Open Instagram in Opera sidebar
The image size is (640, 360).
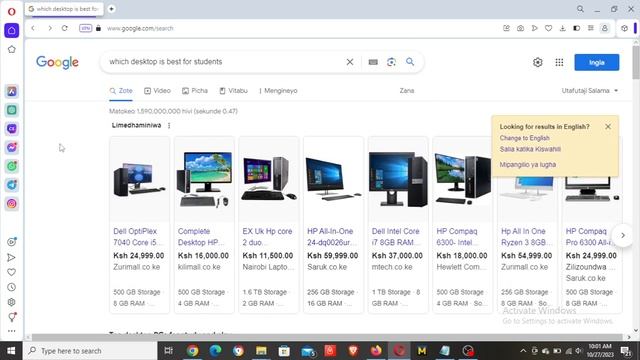[11, 203]
